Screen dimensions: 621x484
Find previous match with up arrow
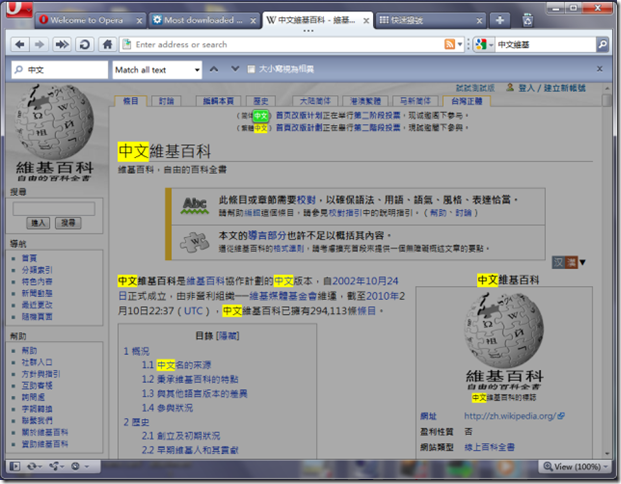(x=214, y=69)
